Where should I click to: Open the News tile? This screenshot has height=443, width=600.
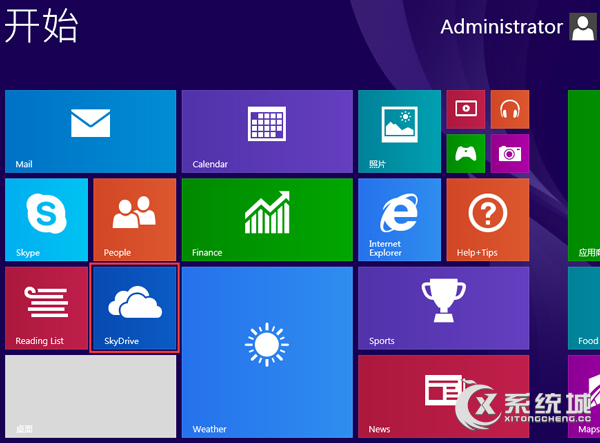444,396
